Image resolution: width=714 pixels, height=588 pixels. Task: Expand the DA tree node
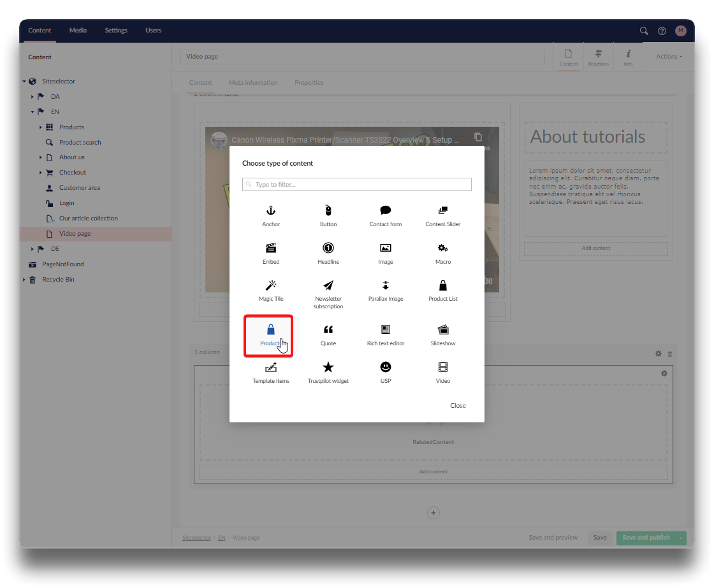33,97
